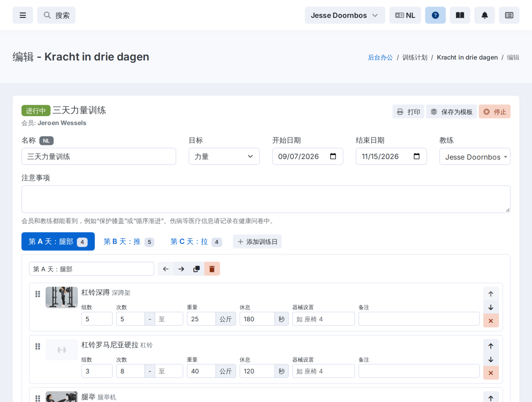Switch to tab 第 B 天：推
Viewport: 532px width, 402px height.
(129, 242)
